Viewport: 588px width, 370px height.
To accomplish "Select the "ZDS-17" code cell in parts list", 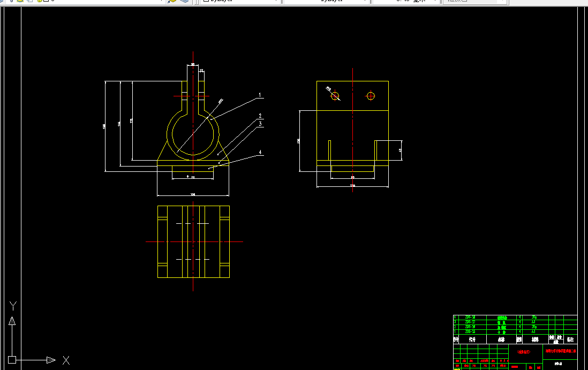I will 472,322.
